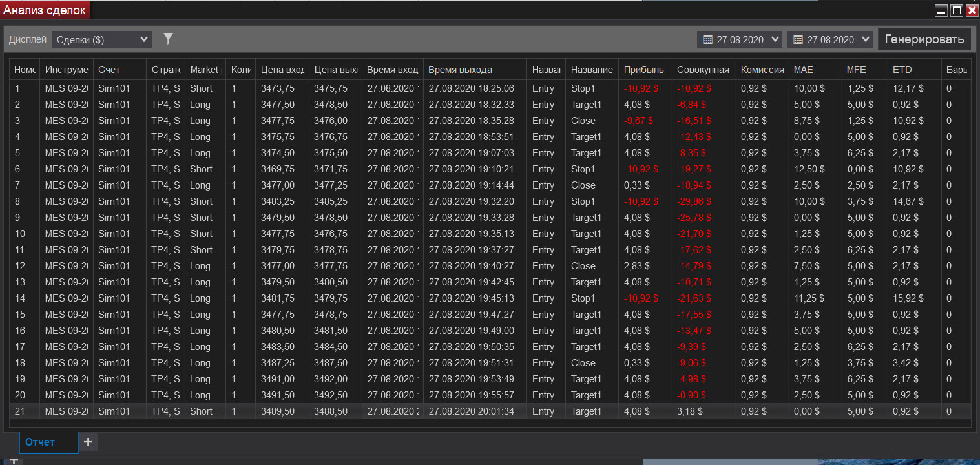This screenshot has height=465, width=980.
Task: Click the profit value 2,83 $
Action: click(x=637, y=266)
